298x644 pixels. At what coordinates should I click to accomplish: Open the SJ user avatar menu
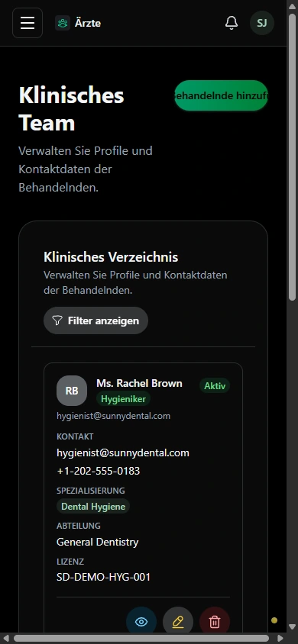coord(262,23)
